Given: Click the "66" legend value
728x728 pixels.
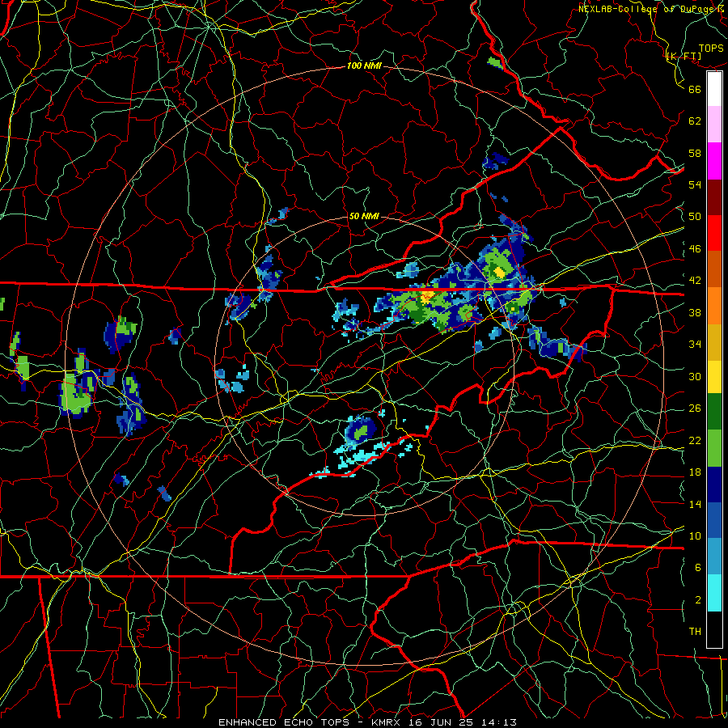Looking at the screenshot, I should click(695, 89).
